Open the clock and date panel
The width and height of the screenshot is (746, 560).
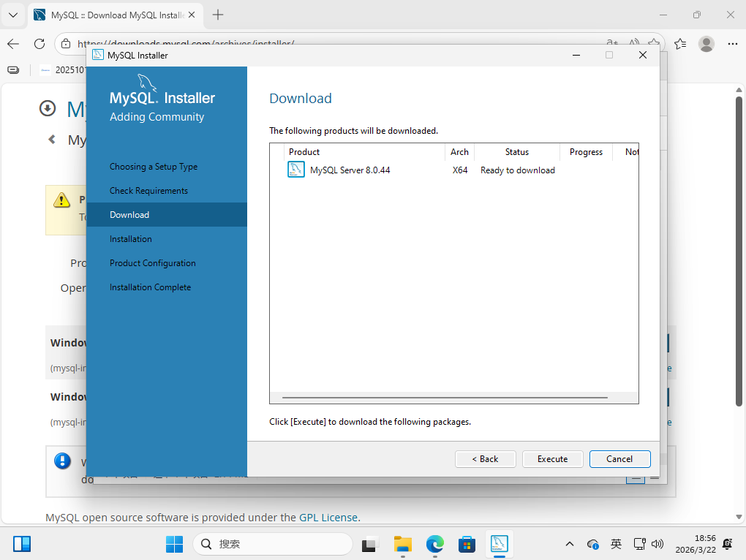695,544
